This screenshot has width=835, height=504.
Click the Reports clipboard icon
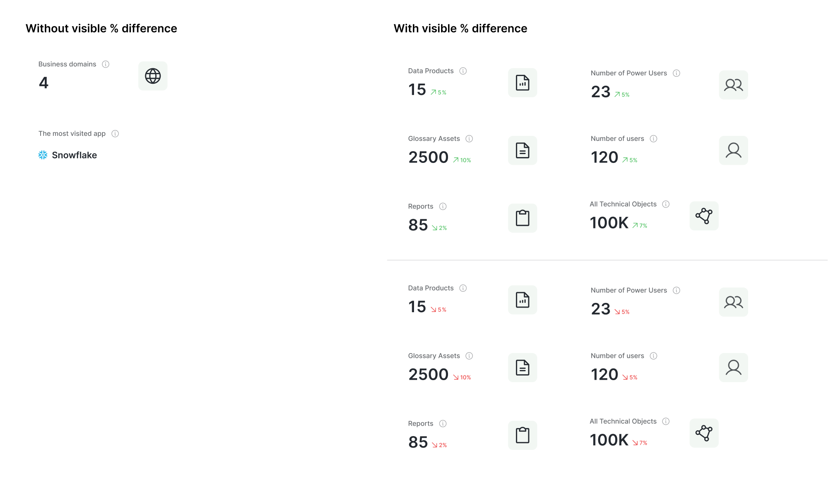pos(522,218)
